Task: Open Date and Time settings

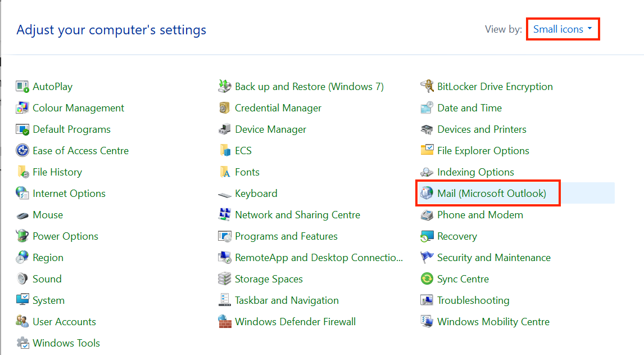Action: tap(468, 107)
